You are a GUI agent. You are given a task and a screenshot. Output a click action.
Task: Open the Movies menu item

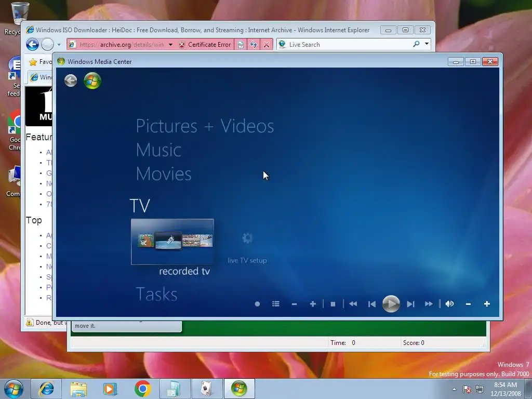tap(164, 174)
